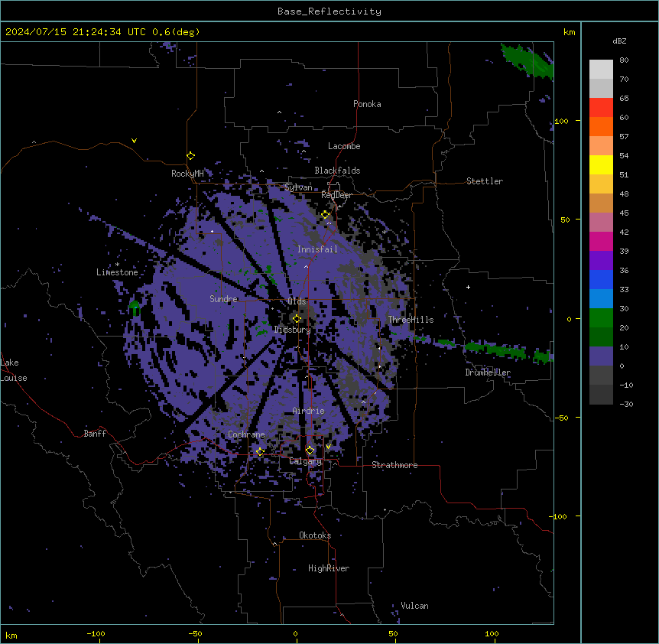Click the Lake Louise label
The image size is (659, 644).
(x=14, y=370)
